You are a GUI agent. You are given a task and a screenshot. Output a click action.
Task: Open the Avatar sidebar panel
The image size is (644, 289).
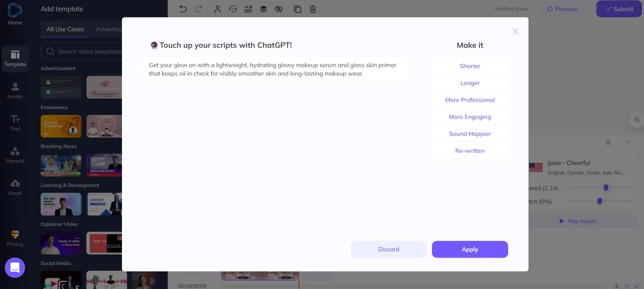[15, 91]
